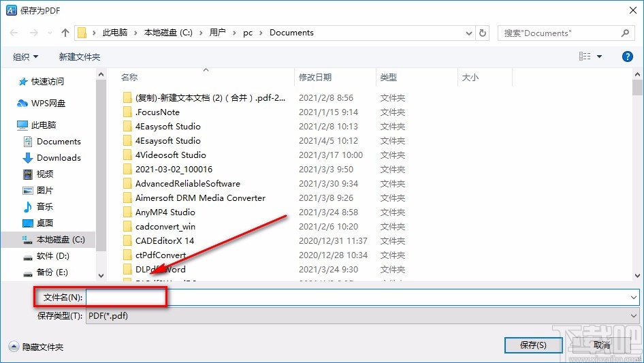Click the 取消 button

pos(602,345)
